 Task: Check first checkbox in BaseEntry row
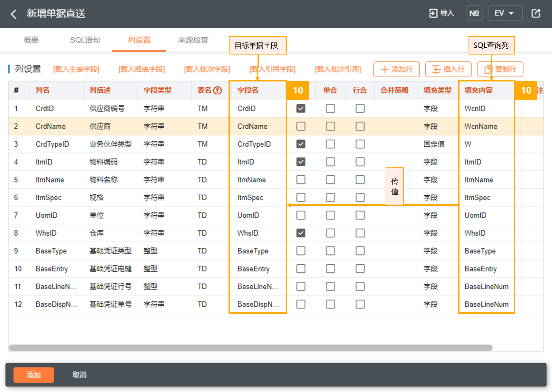(x=301, y=269)
